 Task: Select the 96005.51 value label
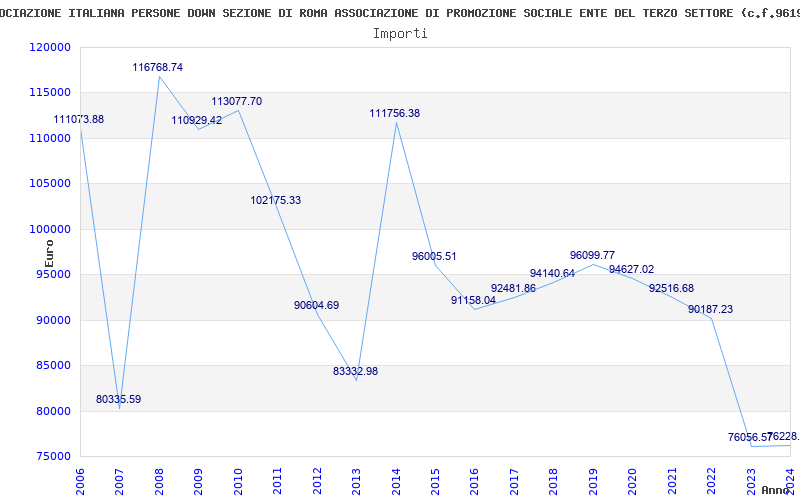pyautogui.click(x=434, y=256)
